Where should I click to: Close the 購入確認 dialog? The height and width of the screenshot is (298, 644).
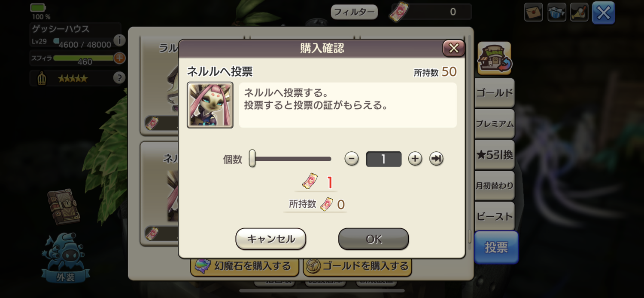click(x=454, y=48)
